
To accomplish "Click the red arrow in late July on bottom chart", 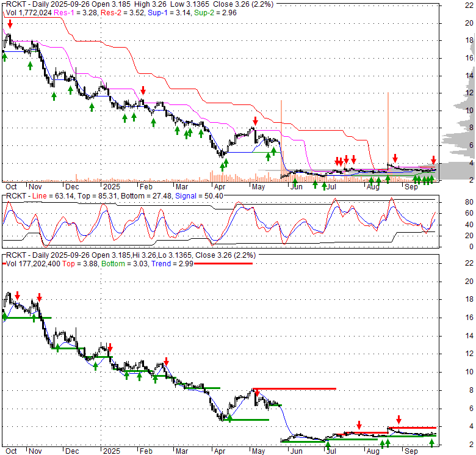I will click(x=359, y=424).
